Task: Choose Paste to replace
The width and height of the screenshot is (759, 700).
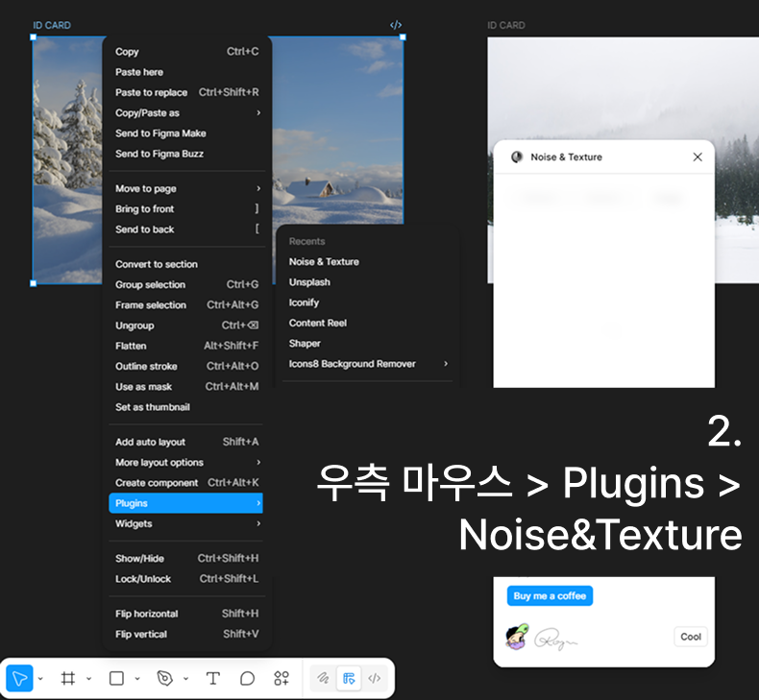Action: pyautogui.click(x=186, y=92)
